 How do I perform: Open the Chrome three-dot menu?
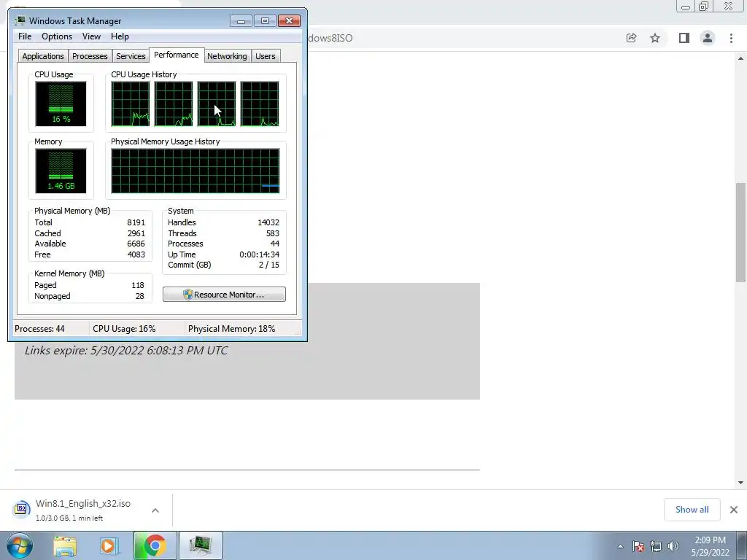[731, 38]
